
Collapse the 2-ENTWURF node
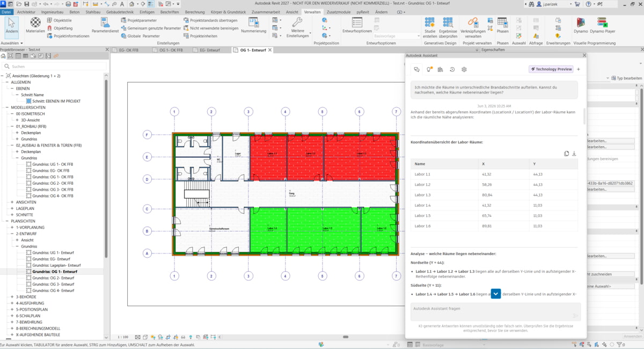point(12,234)
